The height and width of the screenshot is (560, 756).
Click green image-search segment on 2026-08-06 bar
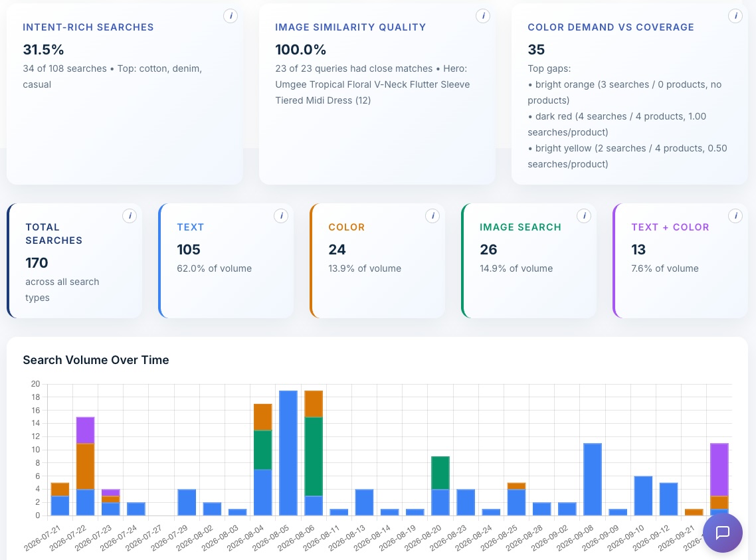[x=314, y=456]
